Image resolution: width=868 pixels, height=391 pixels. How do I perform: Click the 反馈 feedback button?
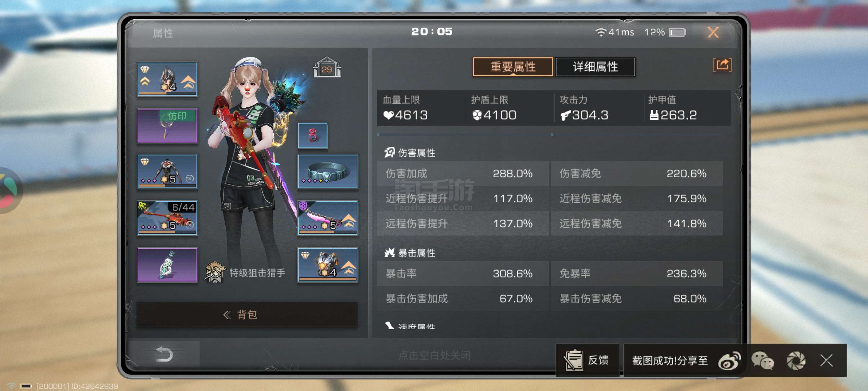click(587, 360)
